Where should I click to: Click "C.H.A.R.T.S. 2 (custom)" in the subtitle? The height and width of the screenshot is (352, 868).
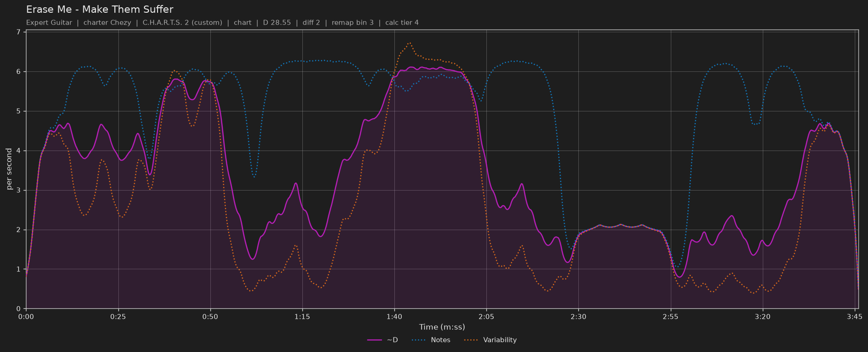pyautogui.click(x=183, y=23)
